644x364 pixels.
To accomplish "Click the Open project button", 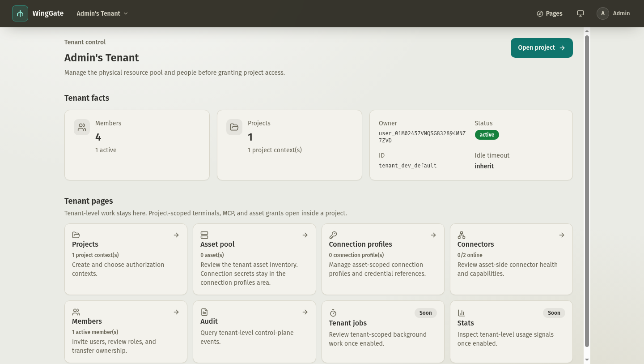I will pyautogui.click(x=542, y=48).
